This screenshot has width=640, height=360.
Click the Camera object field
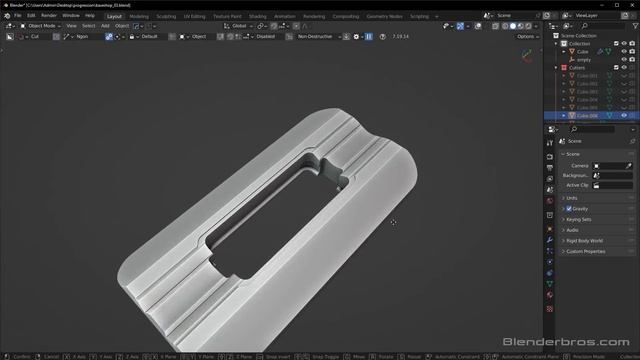tap(613, 166)
